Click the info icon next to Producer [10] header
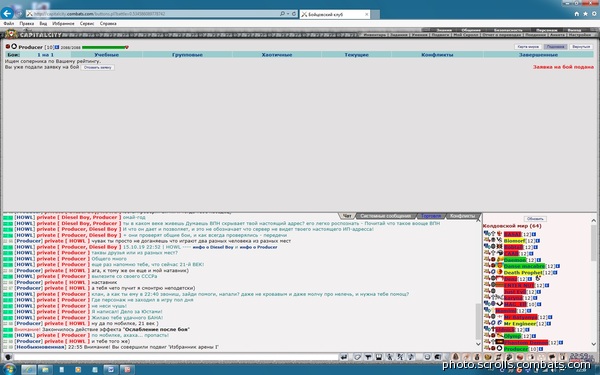 pos(57,47)
